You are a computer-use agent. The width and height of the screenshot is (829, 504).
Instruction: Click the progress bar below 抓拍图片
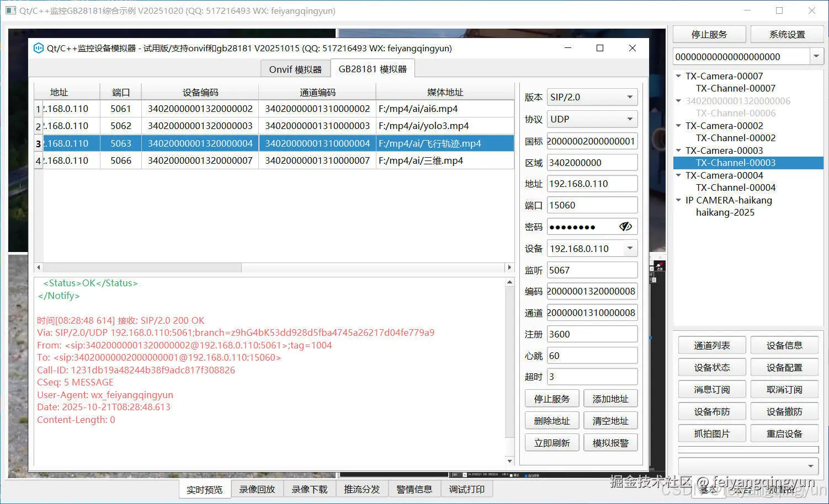click(748, 450)
